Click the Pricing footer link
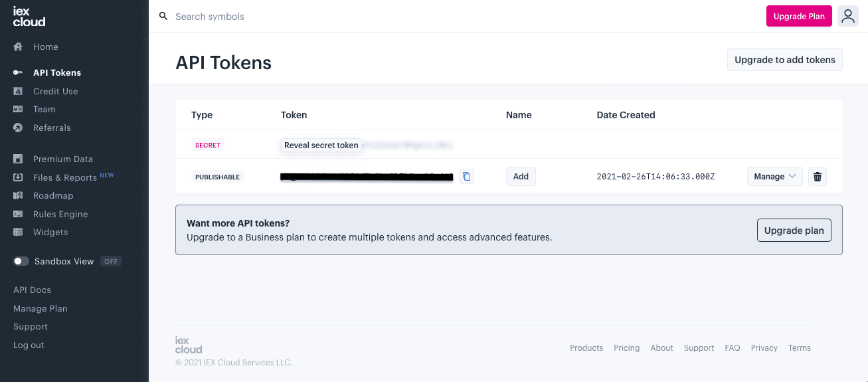This screenshot has width=868, height=382. [x=626, y=348]
